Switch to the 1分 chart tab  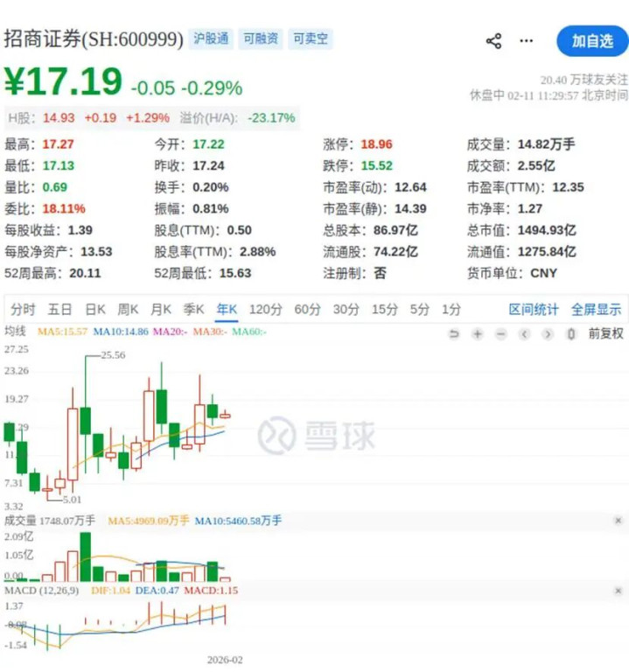(x=451, y=309)
